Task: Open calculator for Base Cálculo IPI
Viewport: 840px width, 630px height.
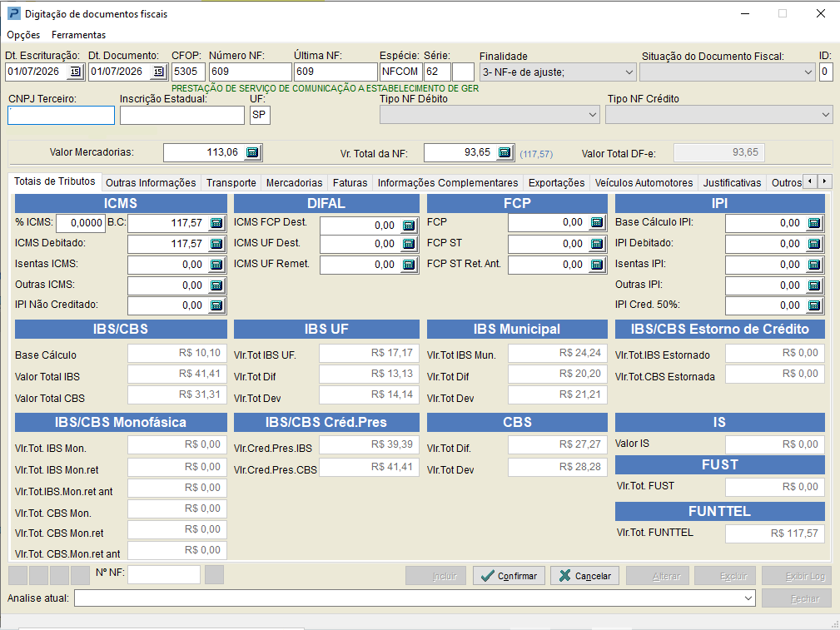Action: click(814, 223)
